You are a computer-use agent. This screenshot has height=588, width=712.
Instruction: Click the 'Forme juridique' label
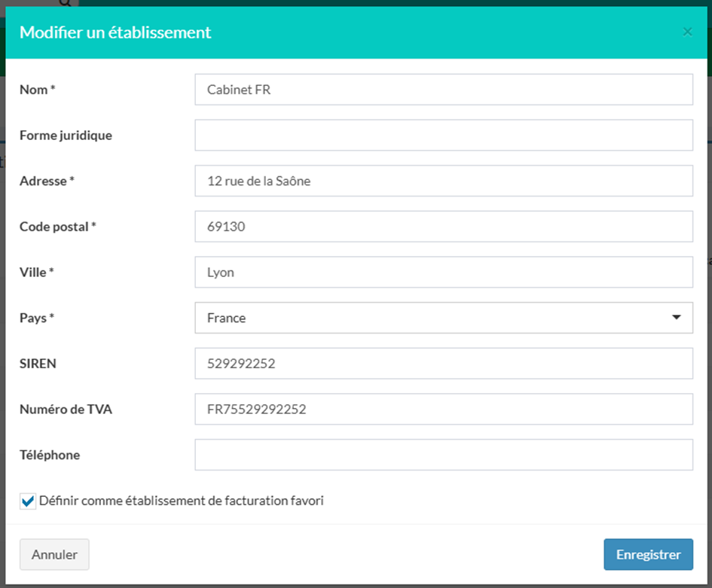tap(66, 136)
